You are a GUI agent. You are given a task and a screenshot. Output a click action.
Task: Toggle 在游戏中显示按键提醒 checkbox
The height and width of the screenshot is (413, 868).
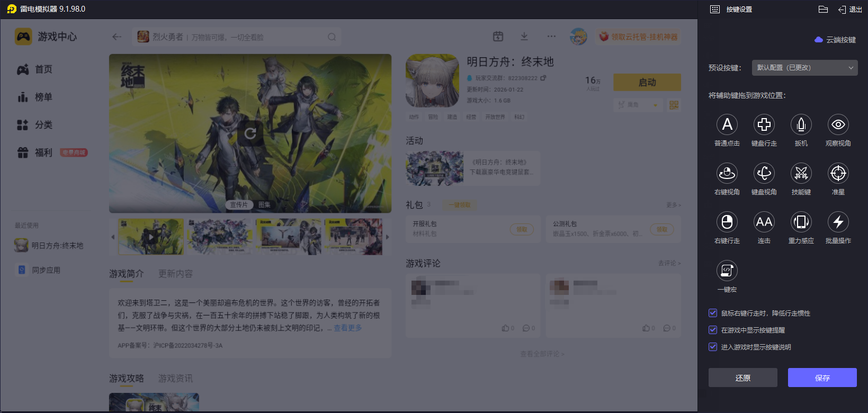pyautogui.click(x=713, y=330)
